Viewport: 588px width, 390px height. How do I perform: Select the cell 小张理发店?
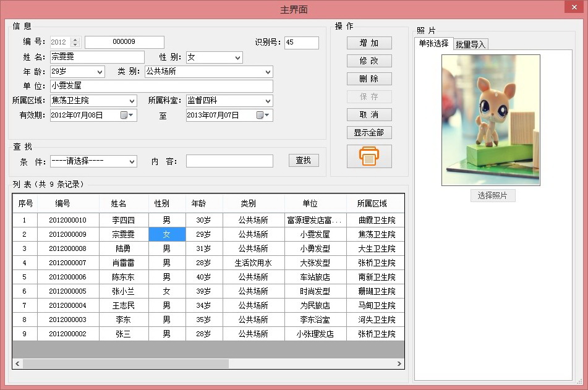click(x=315, y=334)
